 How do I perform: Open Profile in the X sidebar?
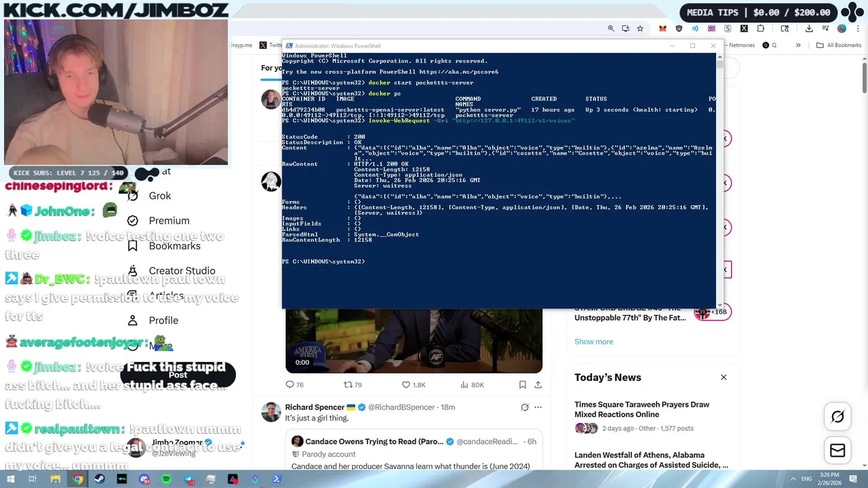click(x=163, y=321)
